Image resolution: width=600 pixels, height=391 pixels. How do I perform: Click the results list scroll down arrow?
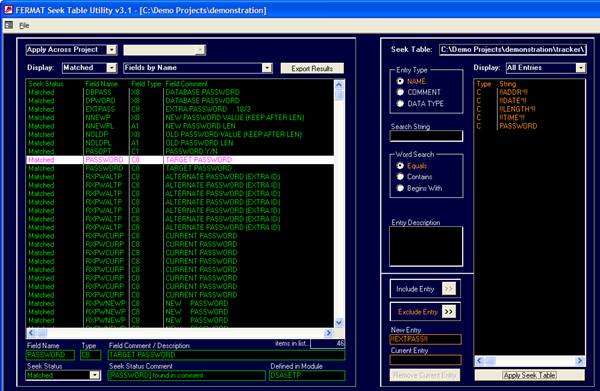pyautogui.click(x=339, y=323)
